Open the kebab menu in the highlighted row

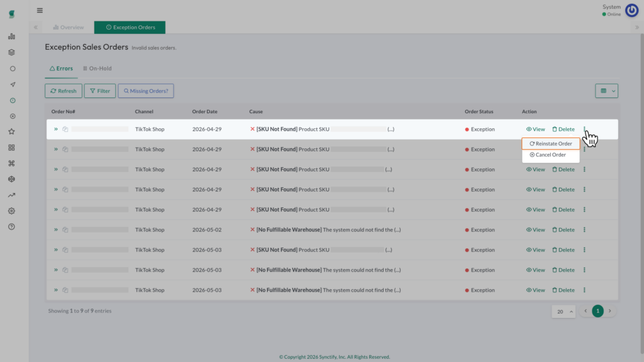[584, 129]
